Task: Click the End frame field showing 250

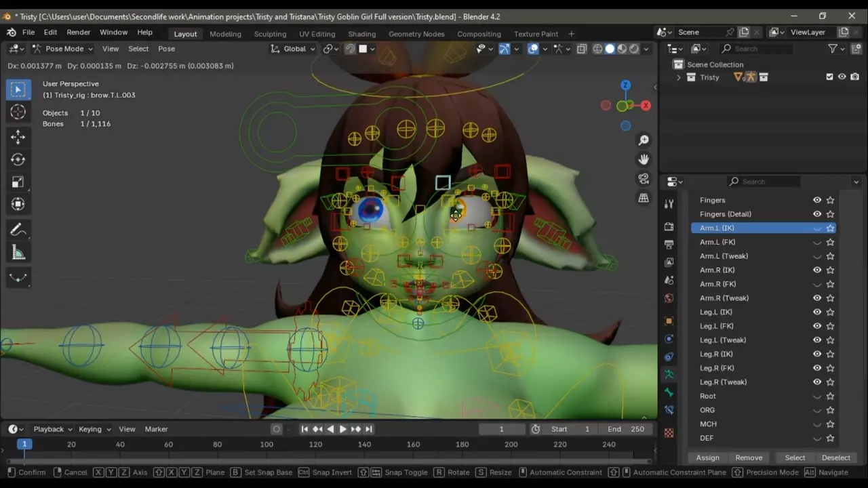Action: pos(625,429)
